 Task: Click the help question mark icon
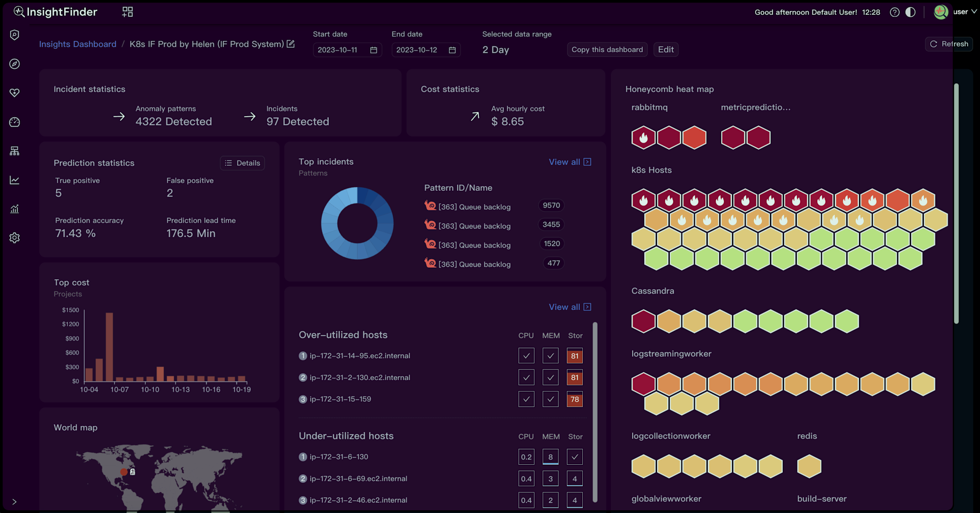(894, 12)
